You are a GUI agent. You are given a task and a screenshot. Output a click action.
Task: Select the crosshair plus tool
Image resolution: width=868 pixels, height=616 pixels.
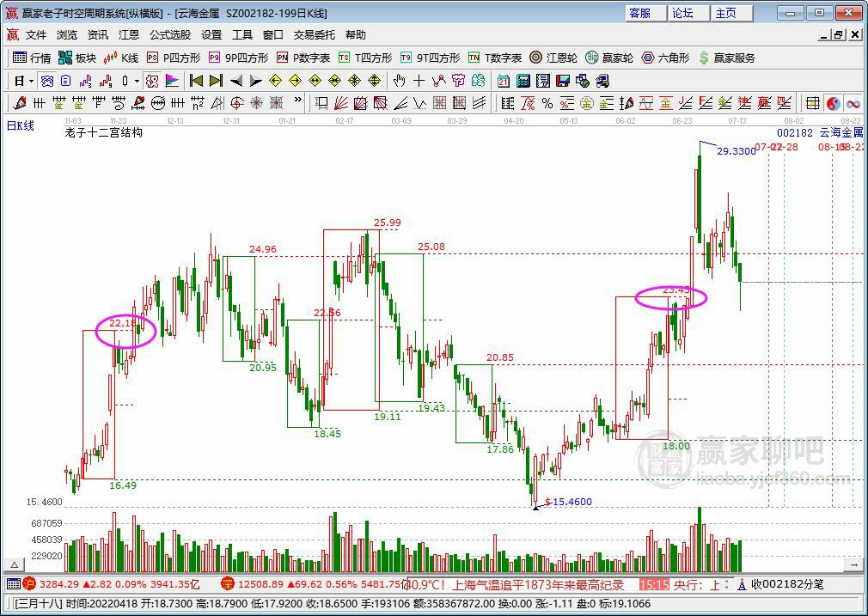419,82
